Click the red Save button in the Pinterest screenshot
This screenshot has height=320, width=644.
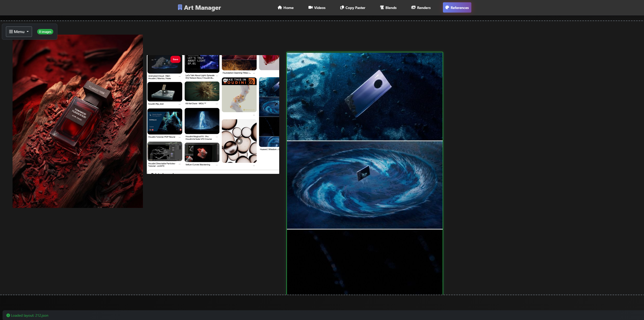pyautogui.click(x=175, y=59)
